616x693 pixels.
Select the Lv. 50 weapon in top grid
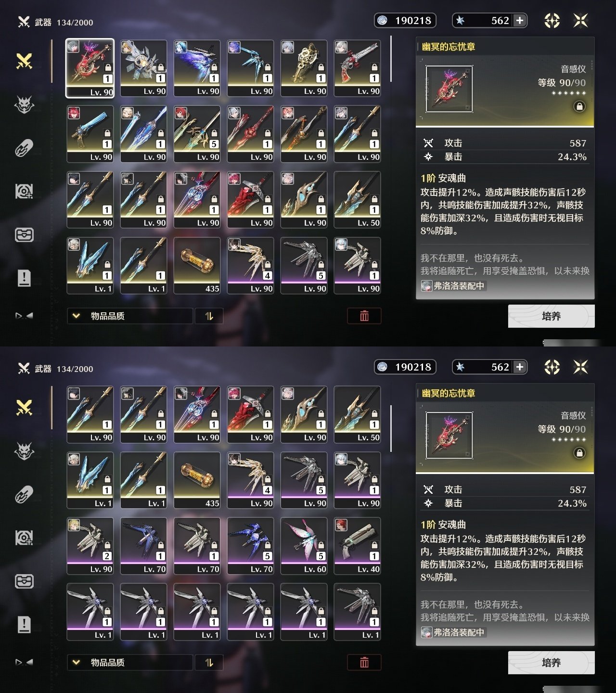(357, 199)
